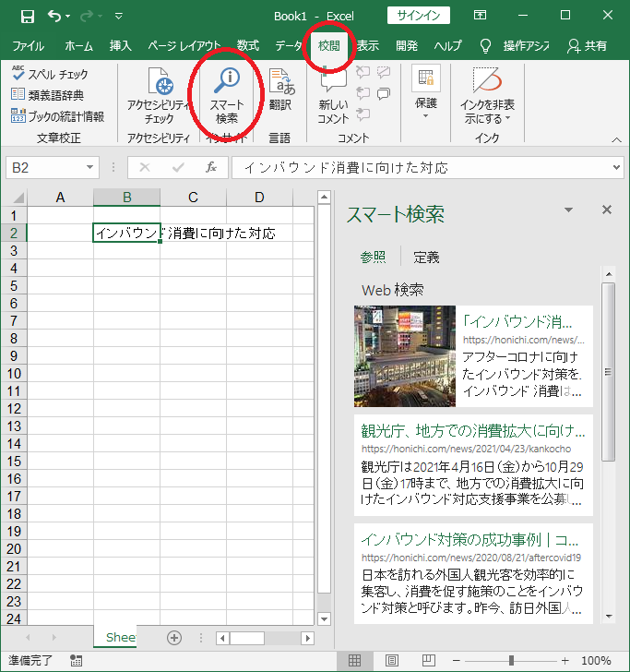Click the スマート検索 ribbon button
Screen dimensions: 630x672
pyautogui.click(x=227, y=96)
